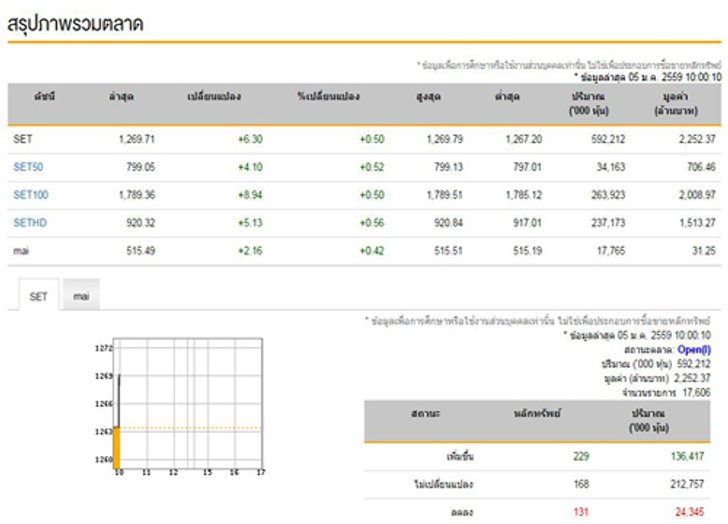The height and width of the screenshot is (524, 728).
Task: Select SETHD percent change +0.56
Action: (x=372, y=223)
